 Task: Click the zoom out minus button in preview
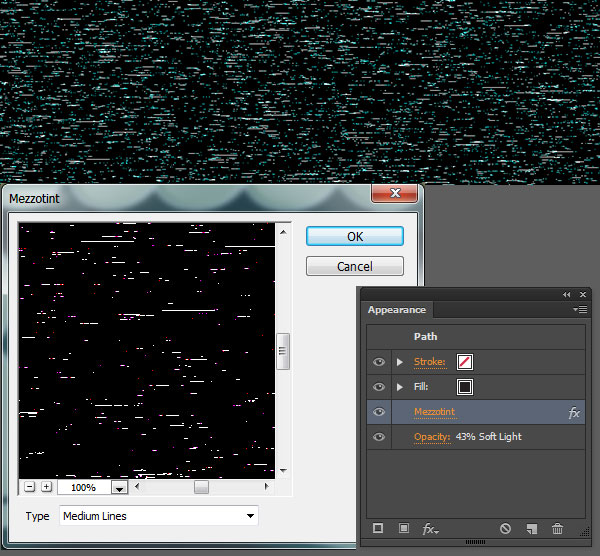[x=29, y=487]
